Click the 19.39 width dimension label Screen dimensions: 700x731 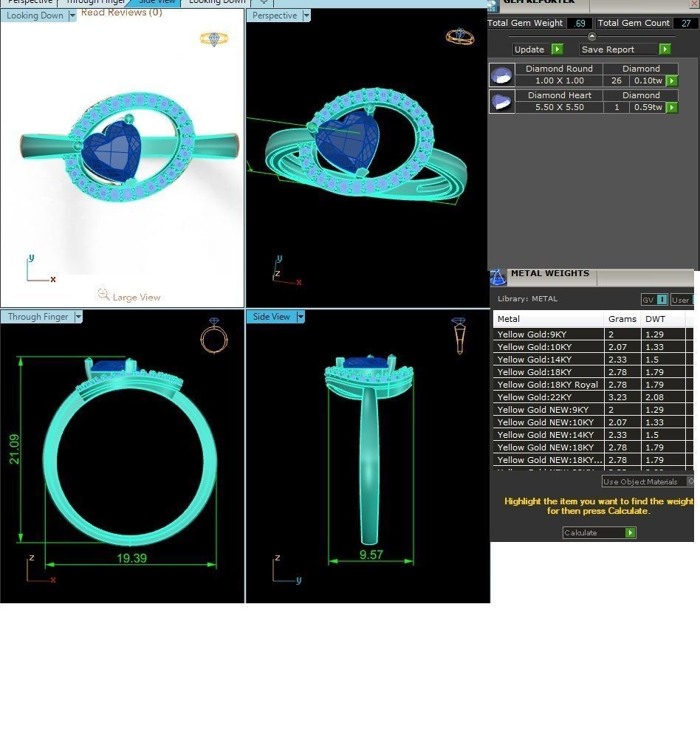[131, 558]
